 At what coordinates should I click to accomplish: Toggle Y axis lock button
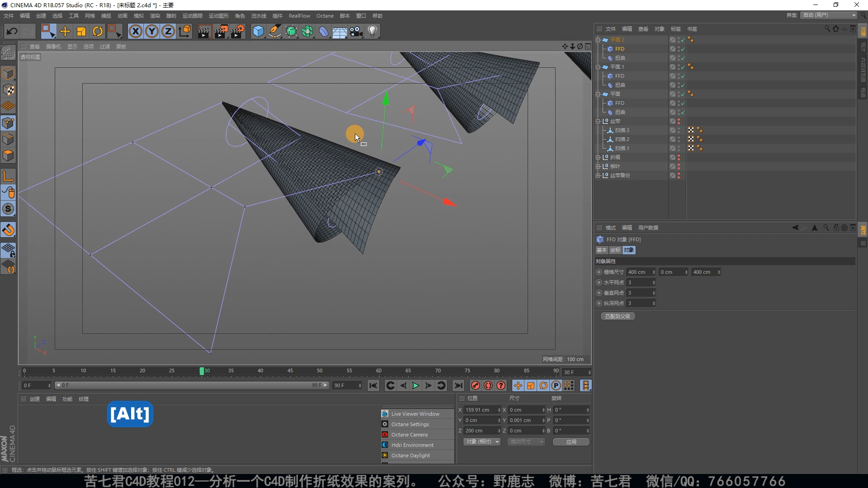(x=152, y=31)
